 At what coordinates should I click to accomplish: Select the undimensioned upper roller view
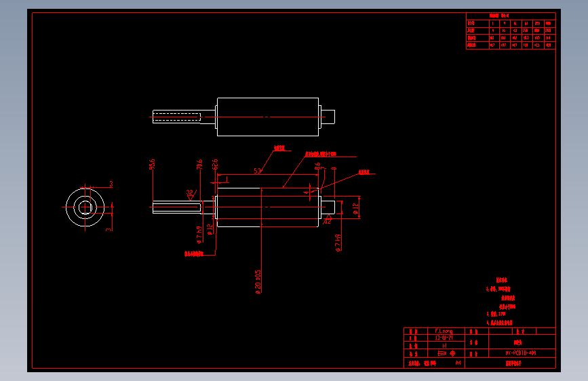[x=243, y=117]
